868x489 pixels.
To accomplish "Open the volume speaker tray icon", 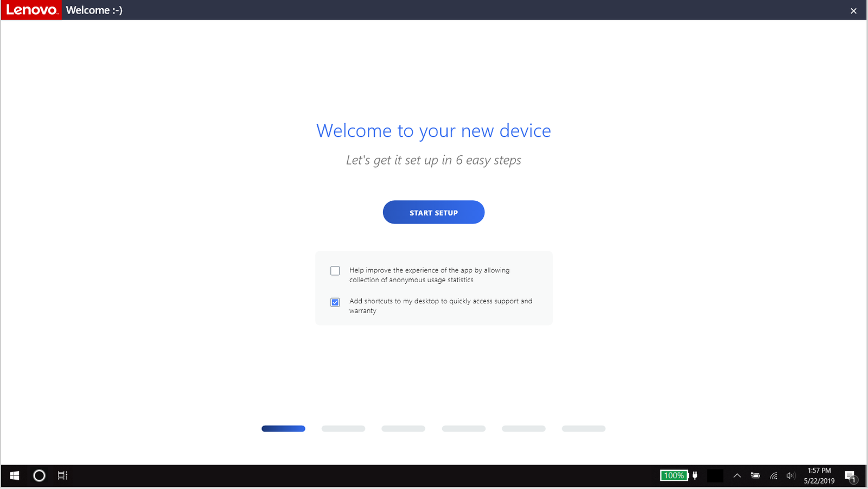I will [x=790, y=475].
